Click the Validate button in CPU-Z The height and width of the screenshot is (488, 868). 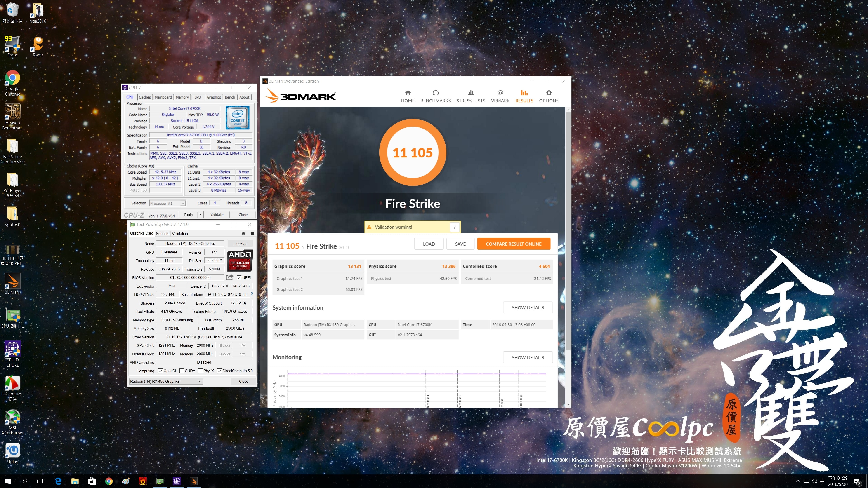pyautogui.click(x=217, y=215)
